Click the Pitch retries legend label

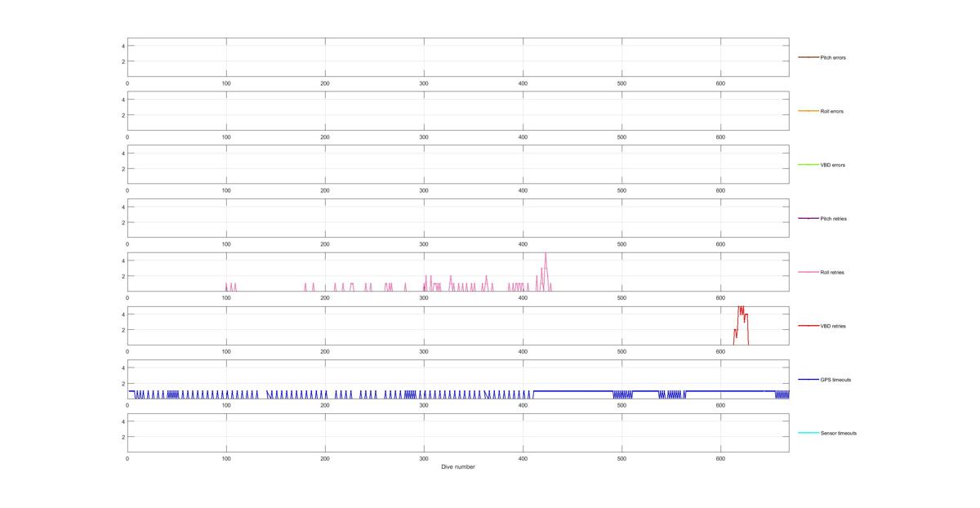coord(833,219)
